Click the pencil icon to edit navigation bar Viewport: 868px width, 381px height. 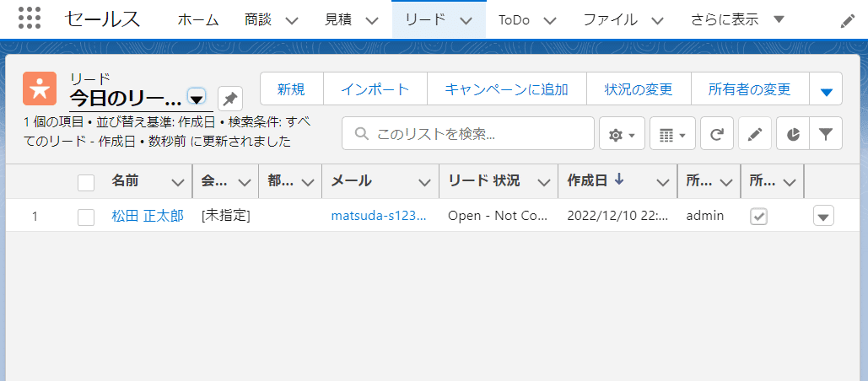pos(848,21)
